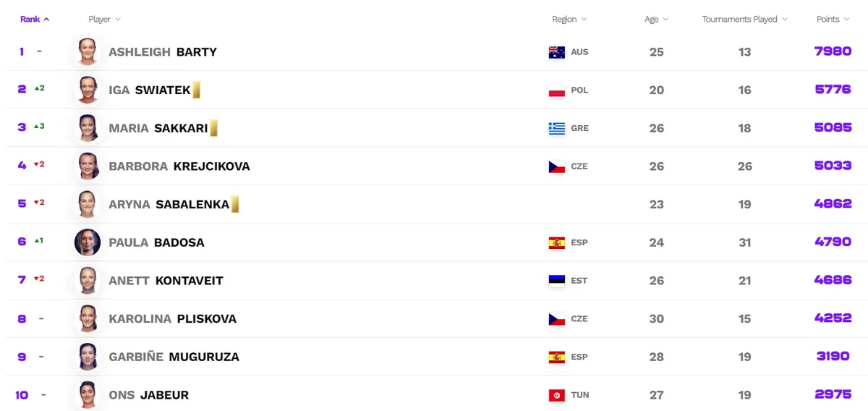This screenshot has width=868, height=411.
Task: Expand the Region filter dropdown
Action: tap(569, 20)
